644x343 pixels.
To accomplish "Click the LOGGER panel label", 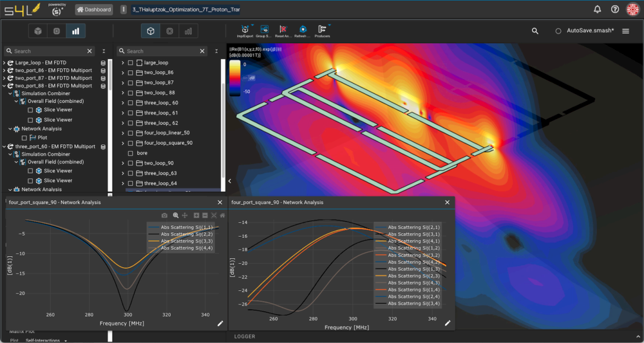I will tap(245, 337).
